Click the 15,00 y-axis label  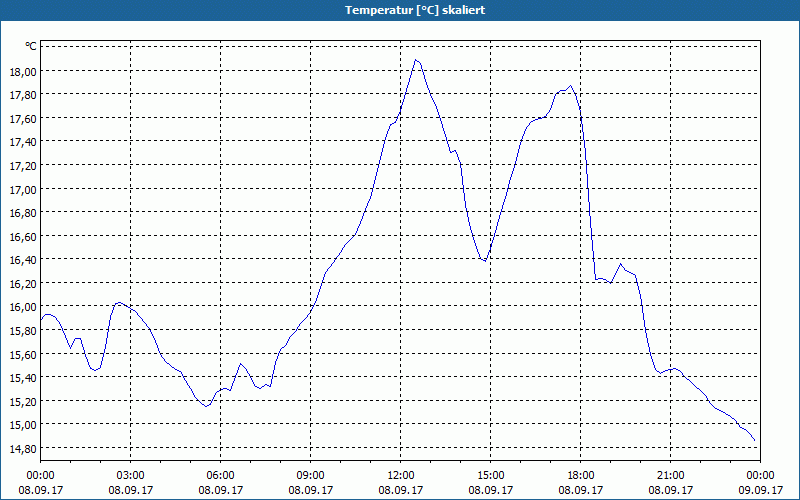point(23,424)
